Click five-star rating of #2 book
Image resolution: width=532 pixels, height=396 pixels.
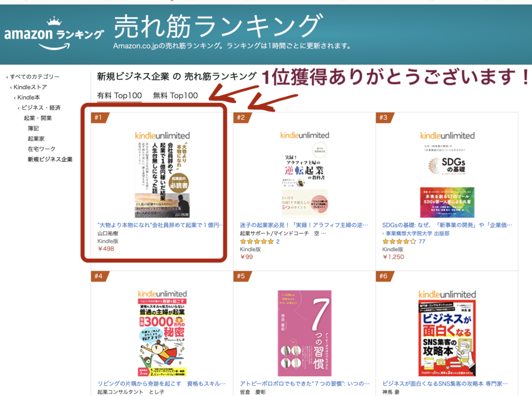257,241
